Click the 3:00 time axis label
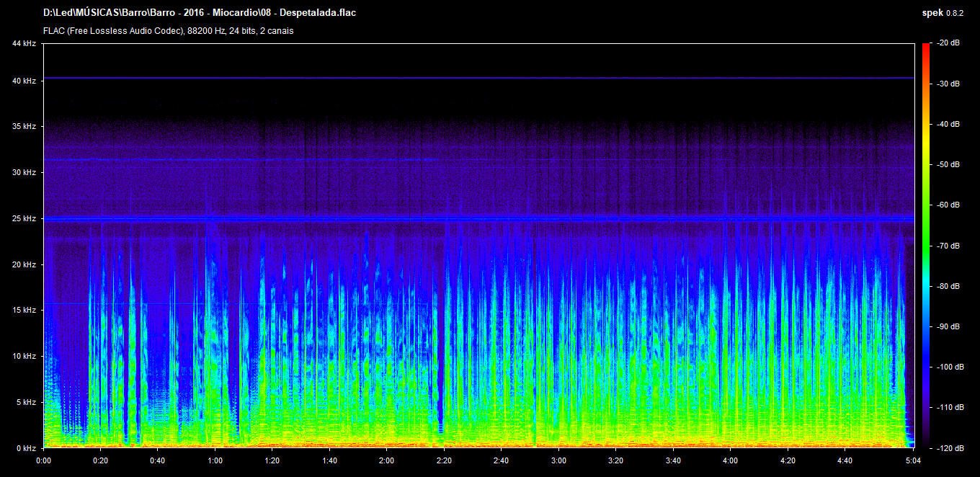The height and width of the screenshot is (477, 980). coord(558,460)
